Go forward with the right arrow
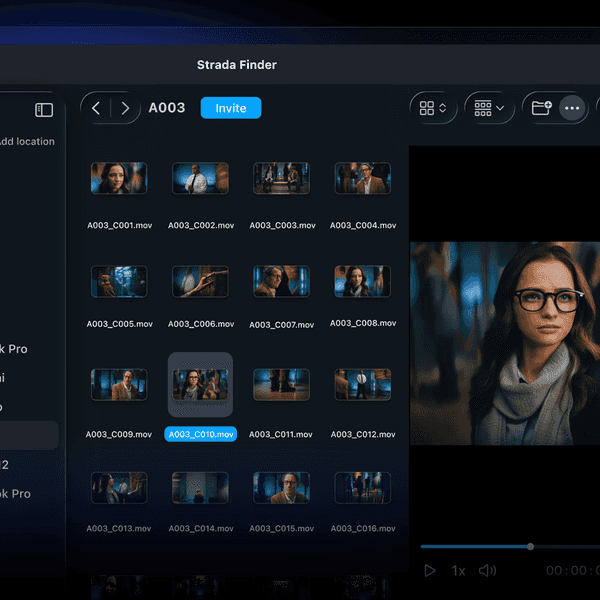This screenshot has height=600, width=600. click(x=125, y=108)
